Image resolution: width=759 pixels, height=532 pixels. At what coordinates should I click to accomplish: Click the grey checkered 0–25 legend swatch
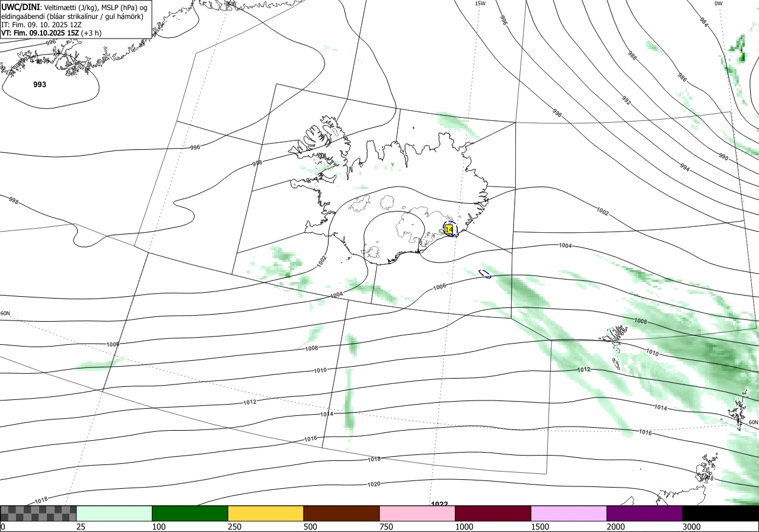[x=39, y=513]
